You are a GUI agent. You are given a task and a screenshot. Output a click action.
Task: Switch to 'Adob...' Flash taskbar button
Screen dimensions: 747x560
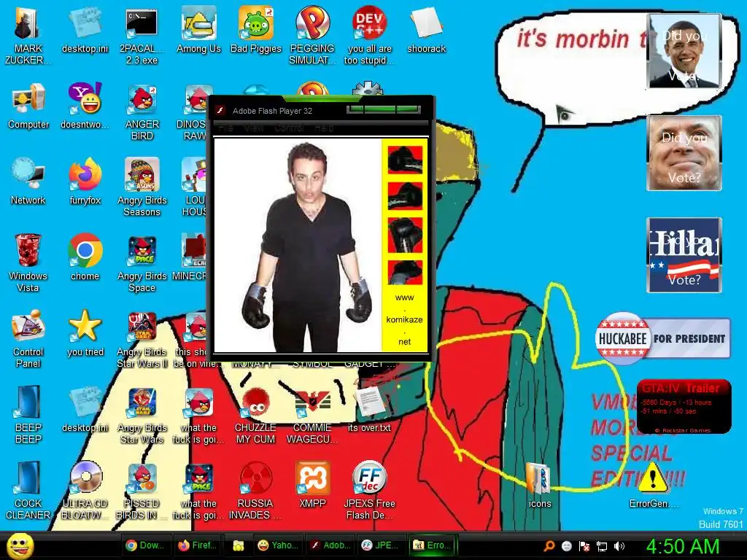click(330, 545)
